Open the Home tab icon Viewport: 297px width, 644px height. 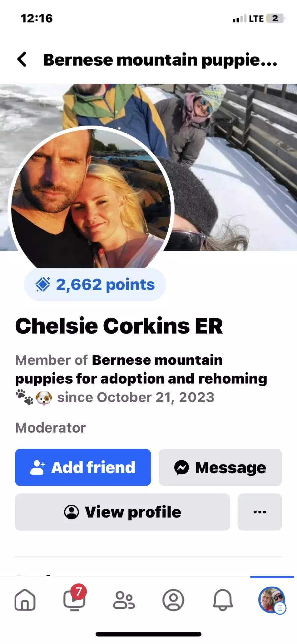(x=25, y=600)
